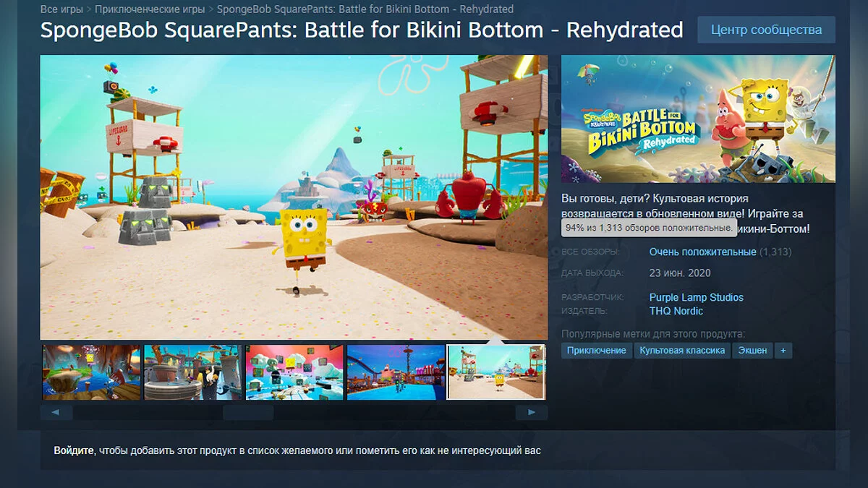
Task: Open developer Purple Lamp Studios link
Action: 696,297
